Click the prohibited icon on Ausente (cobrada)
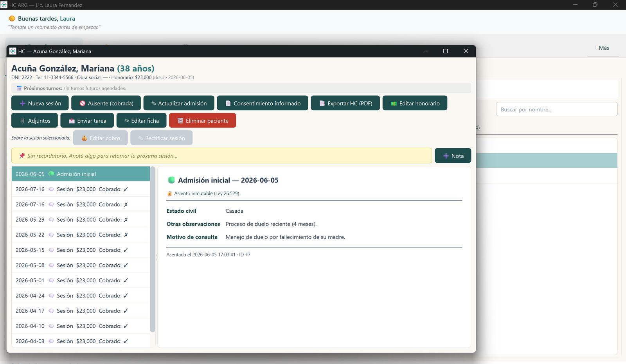Viewport: 626px width, 364px height. tap(83, 104)
